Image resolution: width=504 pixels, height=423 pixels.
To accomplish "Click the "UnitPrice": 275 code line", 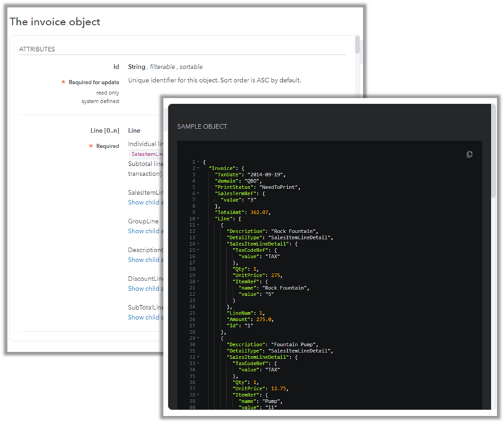I will coord(258,275).
